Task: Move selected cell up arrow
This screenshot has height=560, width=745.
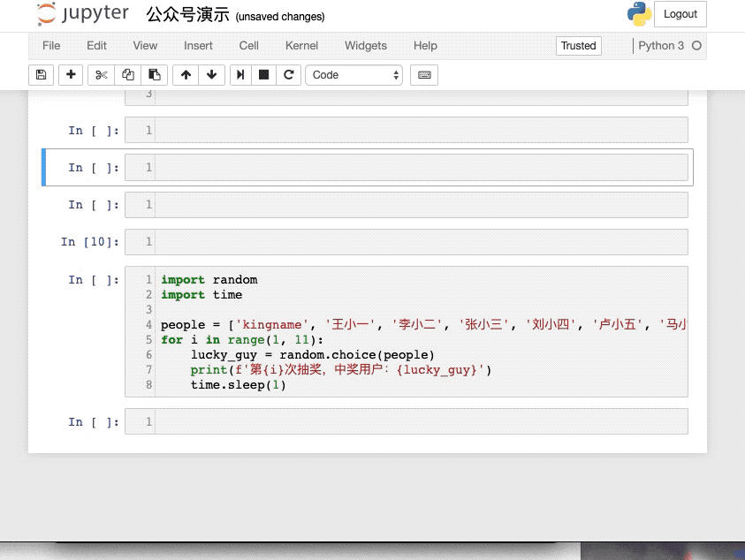Action: pos(186,75)
